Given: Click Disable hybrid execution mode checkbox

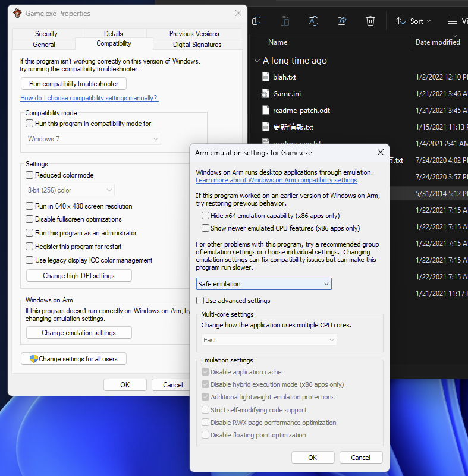Looking at the screenshot, I should (x=205, y=384).
